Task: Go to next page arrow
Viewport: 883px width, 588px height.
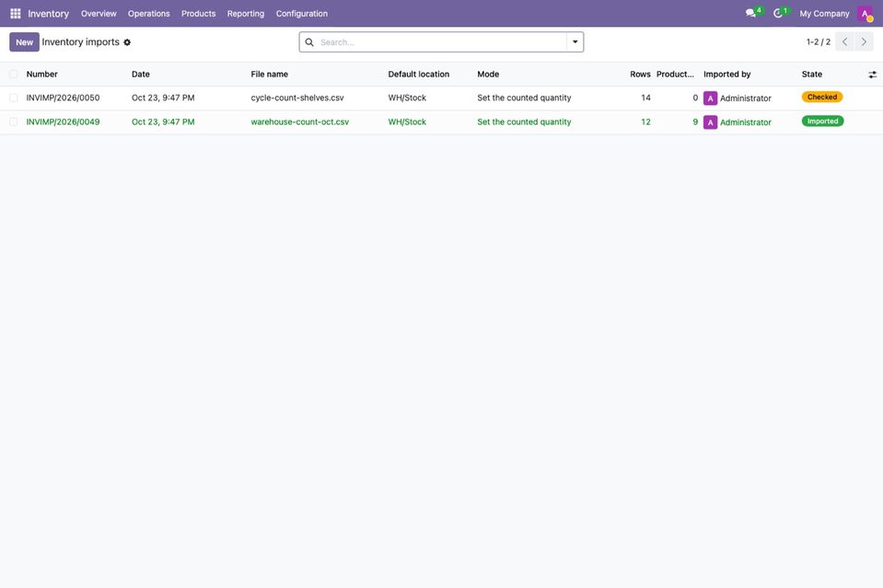Action: point(864,41)
